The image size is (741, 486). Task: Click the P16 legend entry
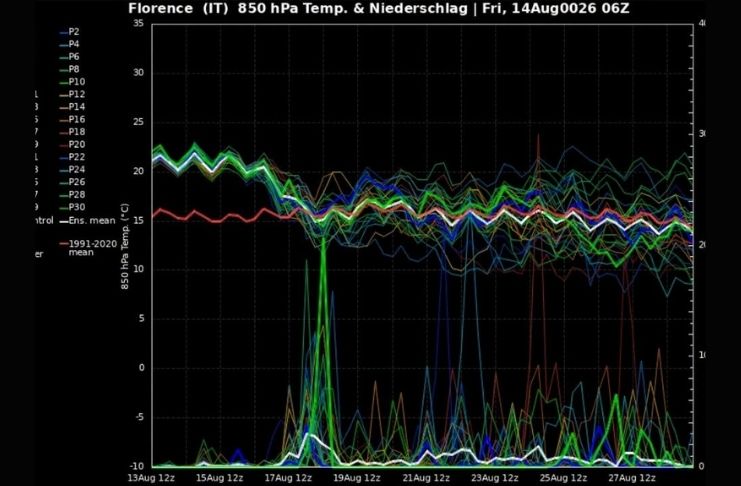[x=72, y=119]
